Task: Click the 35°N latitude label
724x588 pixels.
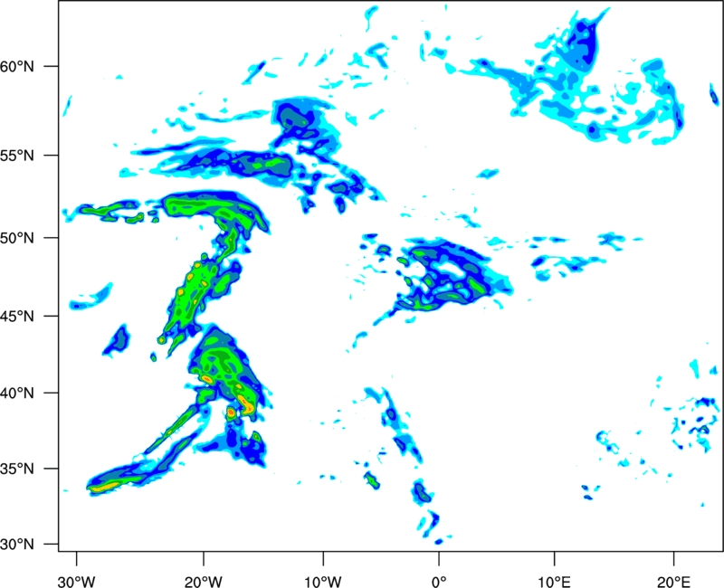Action: 17,469
